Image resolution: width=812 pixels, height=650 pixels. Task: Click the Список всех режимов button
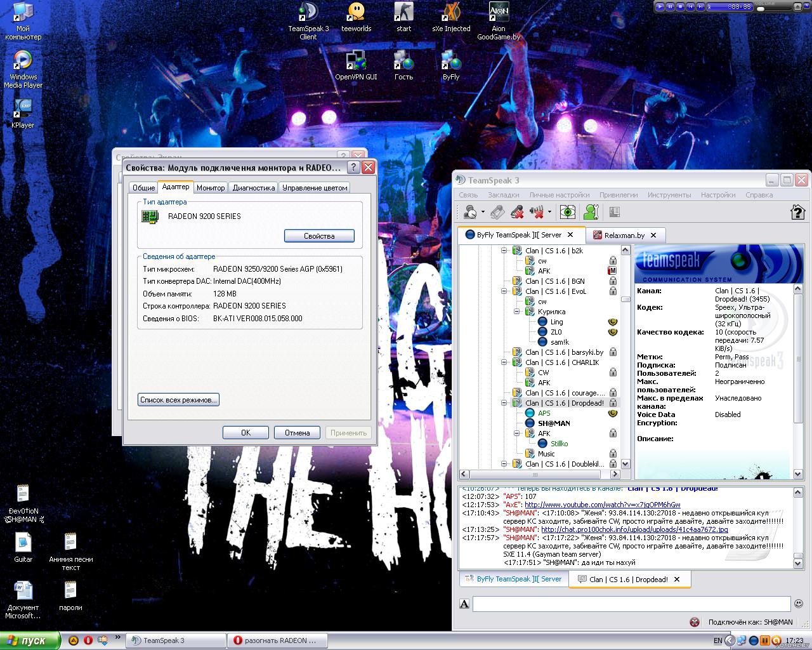178,400
